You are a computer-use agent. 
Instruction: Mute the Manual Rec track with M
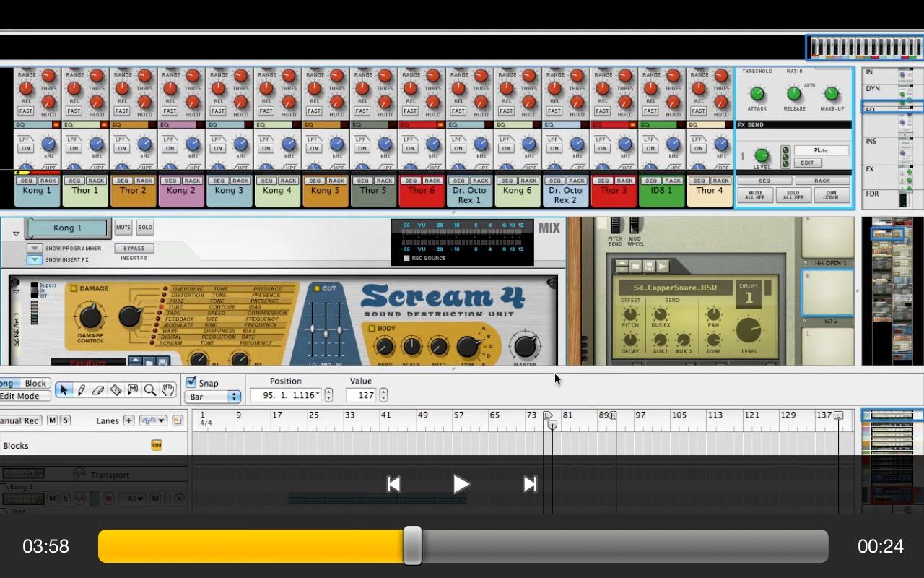(52, 420)
